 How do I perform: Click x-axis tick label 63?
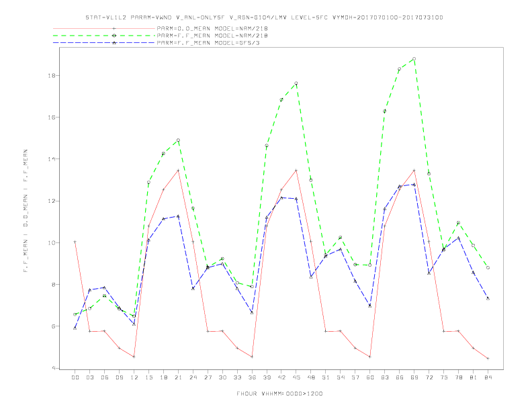point(385,377)
